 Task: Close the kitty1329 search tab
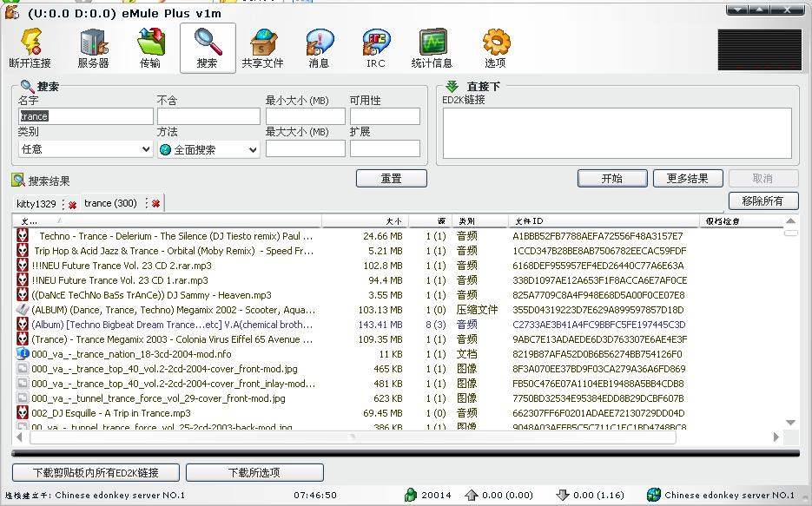[x=72, y=205]
